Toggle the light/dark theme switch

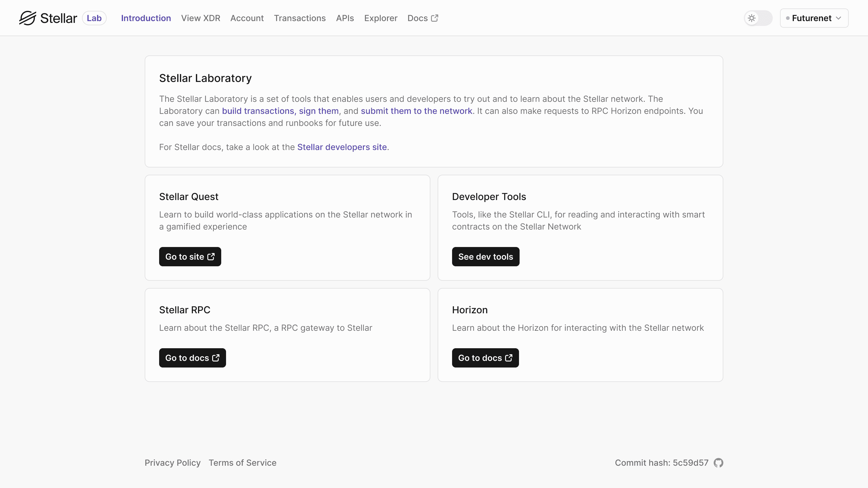[758, 18]
